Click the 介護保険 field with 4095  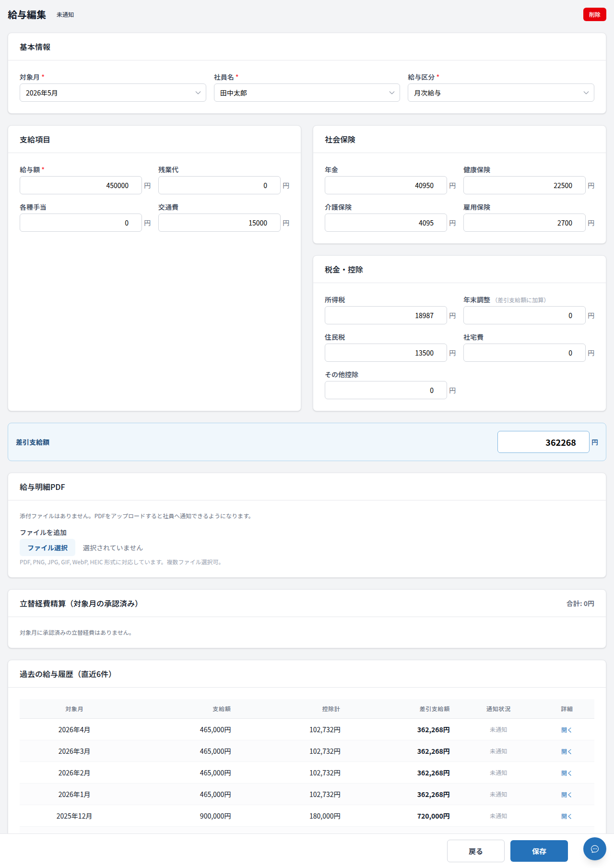[x=386, y=223]
